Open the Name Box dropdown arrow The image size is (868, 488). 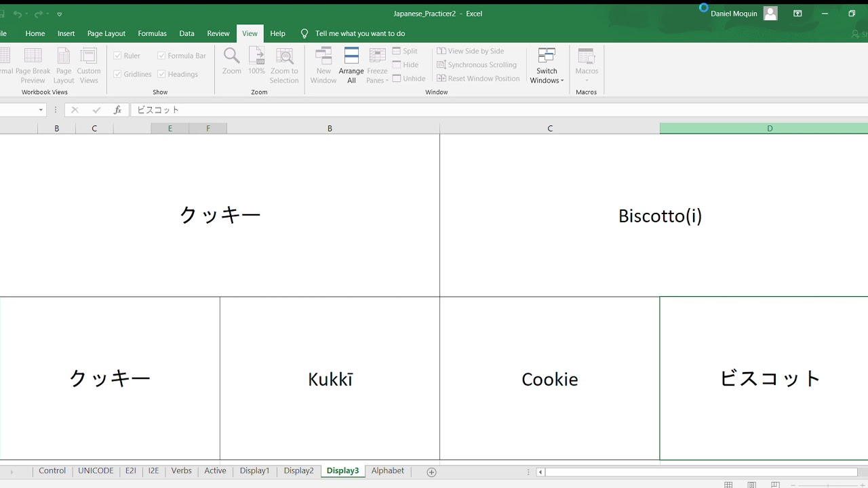[x=41, y=110]
